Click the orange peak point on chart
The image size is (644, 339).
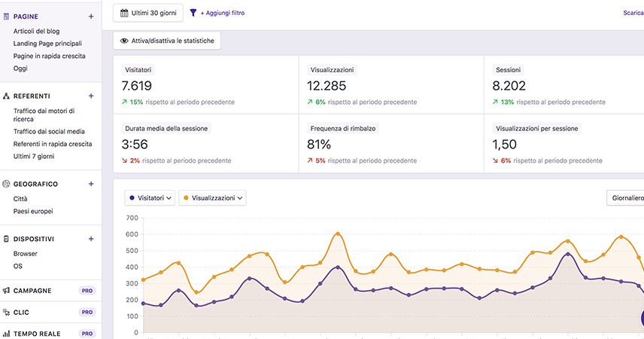click(338, 234)
